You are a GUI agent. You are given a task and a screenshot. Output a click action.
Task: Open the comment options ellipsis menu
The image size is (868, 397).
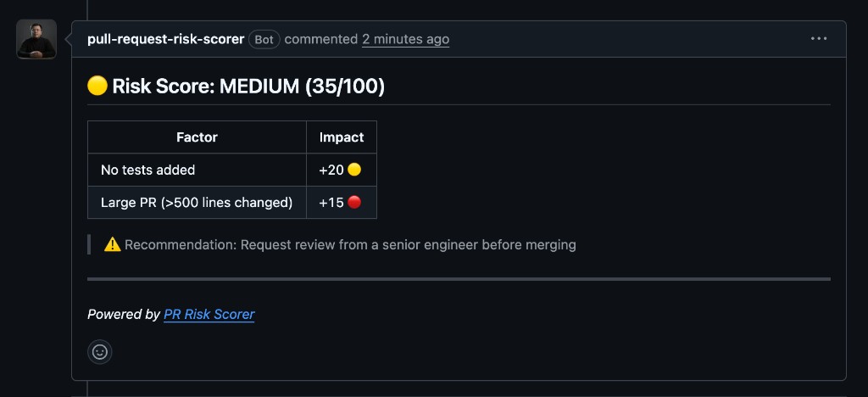(819, 39)
